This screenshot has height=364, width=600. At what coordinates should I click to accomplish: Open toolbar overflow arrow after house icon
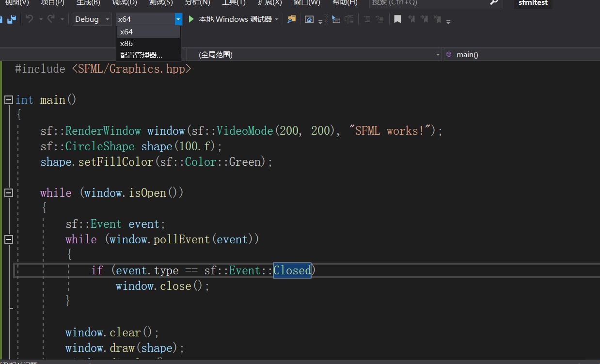click(x=320, y=21)
